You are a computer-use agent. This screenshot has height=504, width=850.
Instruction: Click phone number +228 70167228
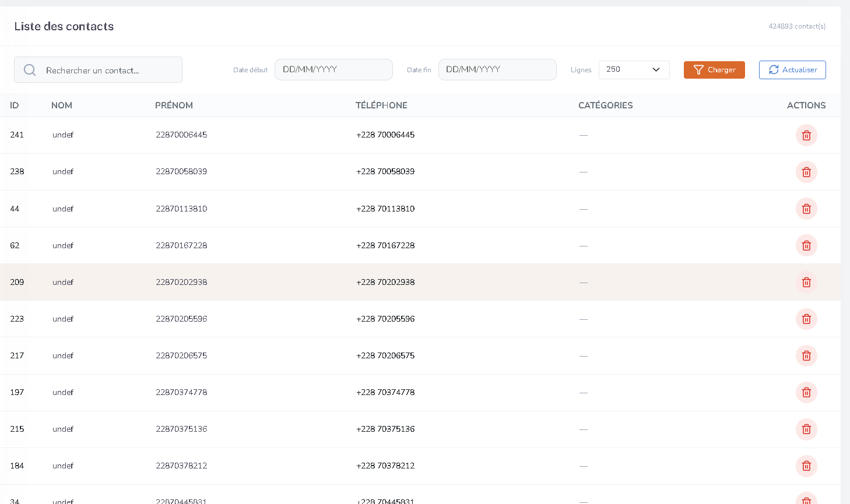click(x=385, y=245)
